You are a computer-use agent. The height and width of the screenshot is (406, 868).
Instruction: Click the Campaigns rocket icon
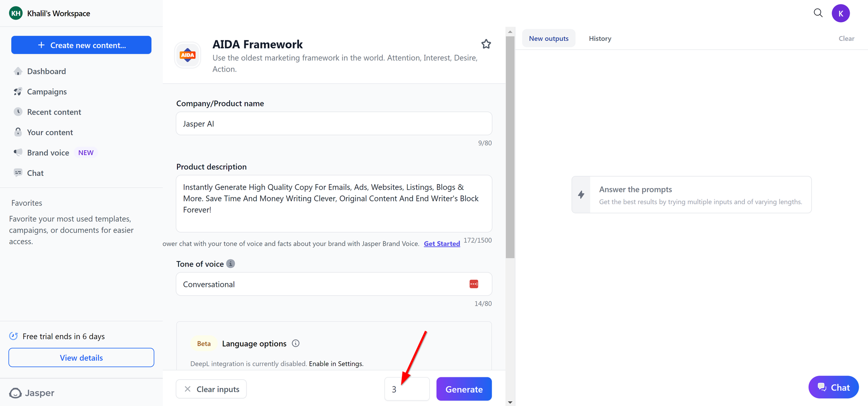click(x=18, y=92)
